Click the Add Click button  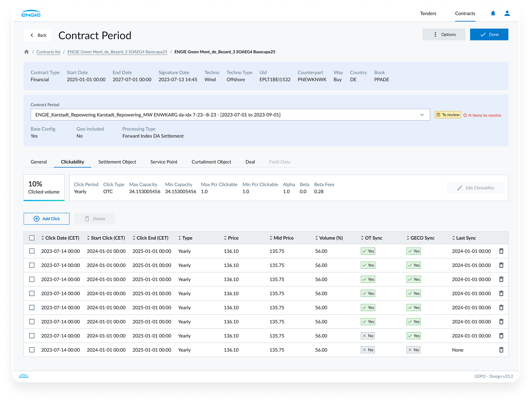coord(47,219)
